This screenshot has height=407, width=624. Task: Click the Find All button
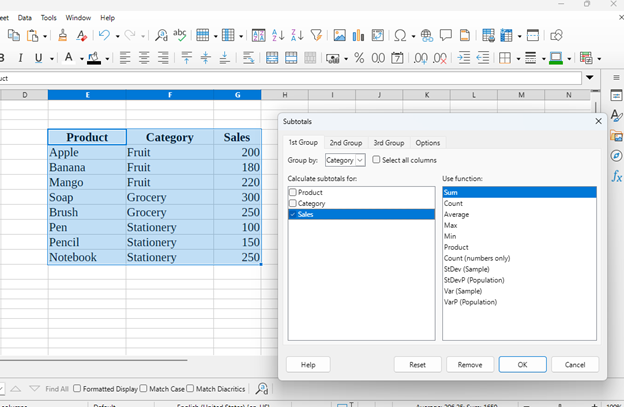point(57,389)
